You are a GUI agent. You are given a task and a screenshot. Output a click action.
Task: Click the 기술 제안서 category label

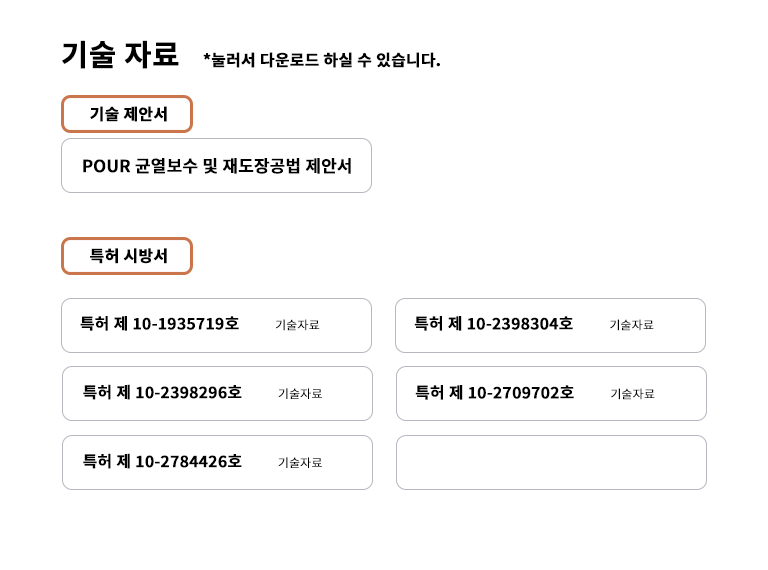tap(127, 114)
